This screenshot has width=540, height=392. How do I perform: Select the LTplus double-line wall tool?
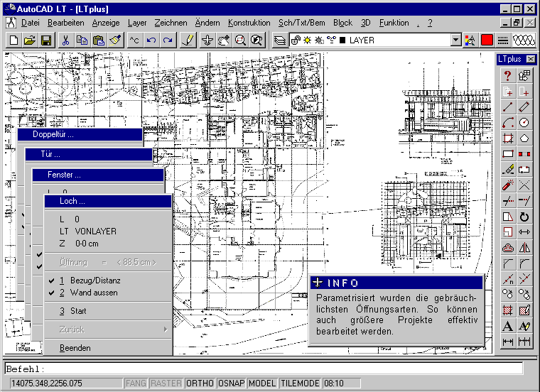click(x=524, y=107)
